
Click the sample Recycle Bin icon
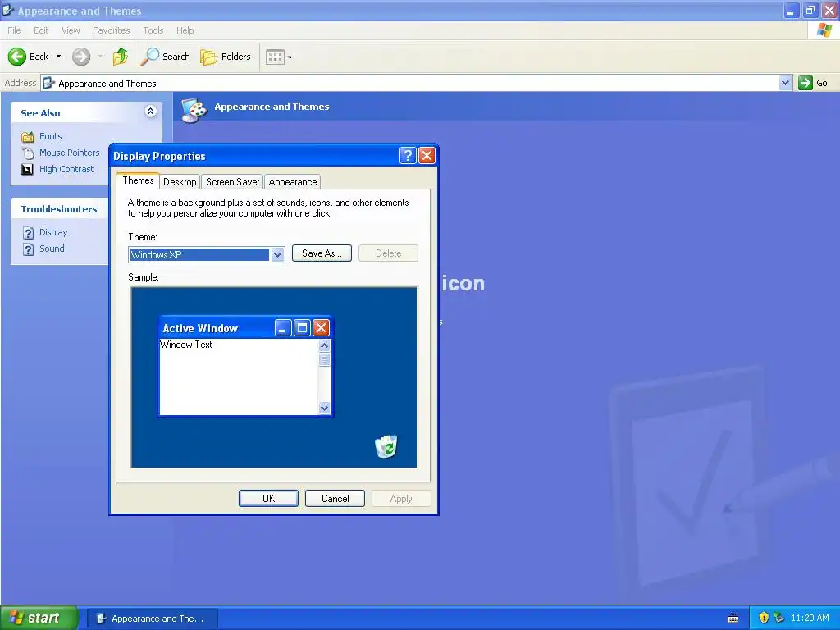(x=386, y=446)
